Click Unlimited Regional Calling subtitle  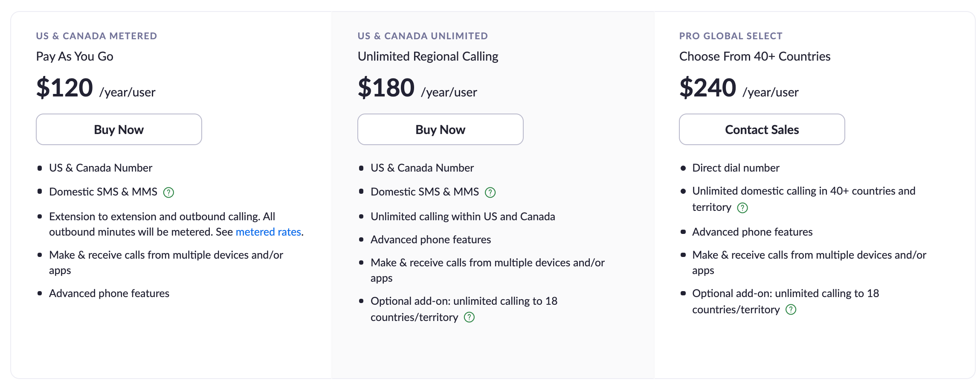428,56
